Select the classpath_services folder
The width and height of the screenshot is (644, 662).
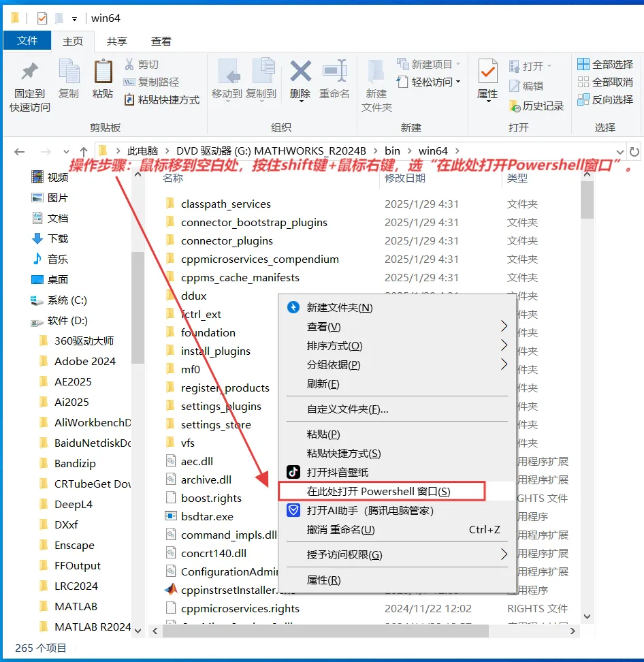226,204
